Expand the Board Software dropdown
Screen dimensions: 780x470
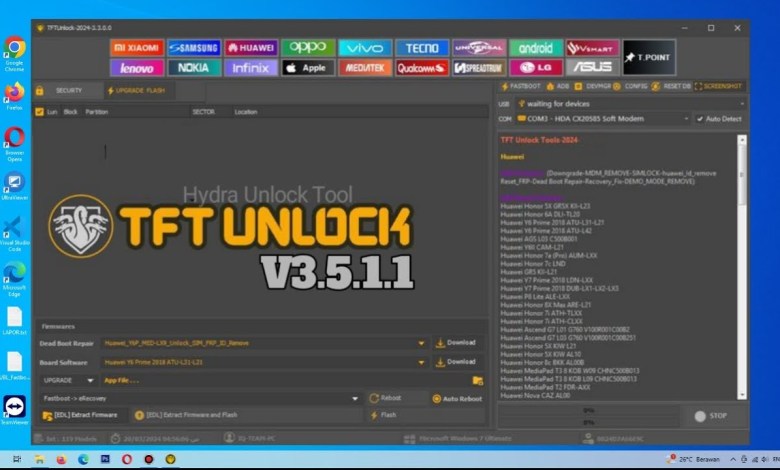point(423,361)
